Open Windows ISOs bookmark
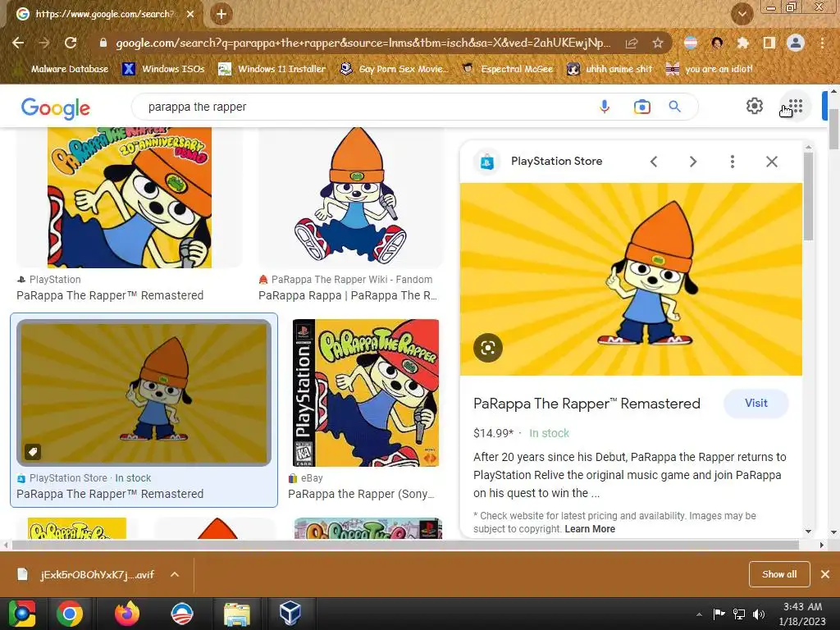The image size is (840, 630). coord(163,69)
